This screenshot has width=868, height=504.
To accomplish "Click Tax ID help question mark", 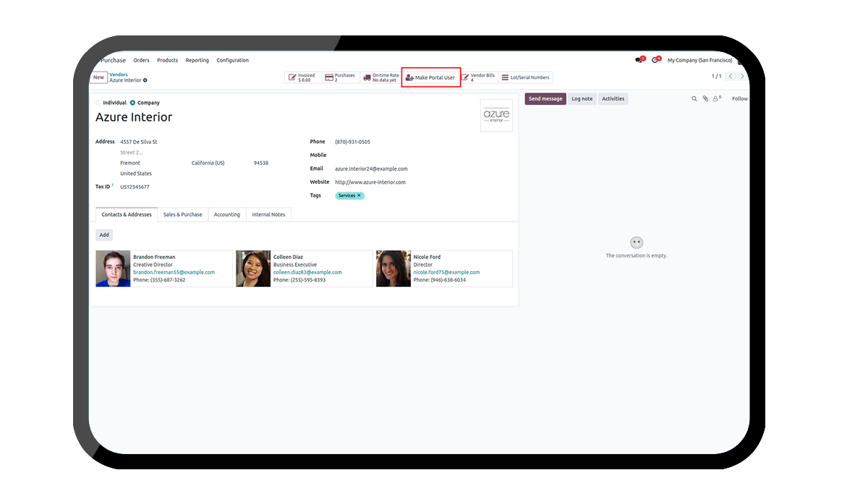I will 113,186.
